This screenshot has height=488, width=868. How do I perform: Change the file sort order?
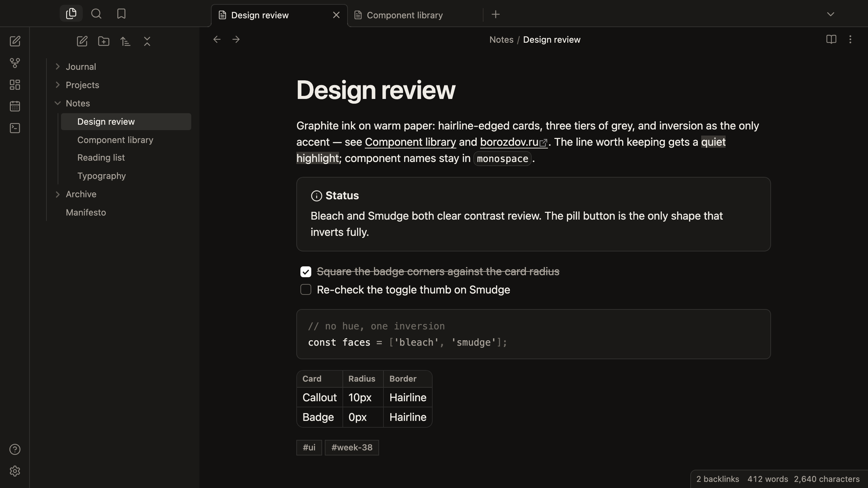[x=125, y=41]
